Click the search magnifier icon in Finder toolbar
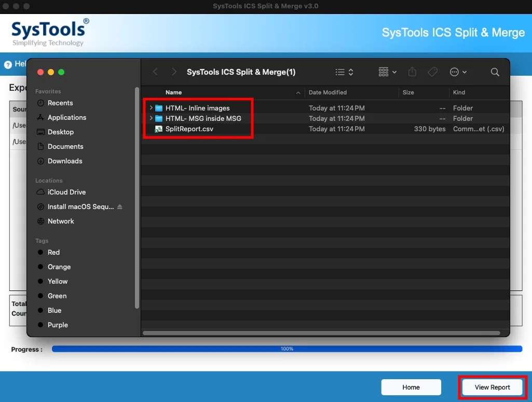The height and width of the screenshot is (402, 532). [495, 72]
